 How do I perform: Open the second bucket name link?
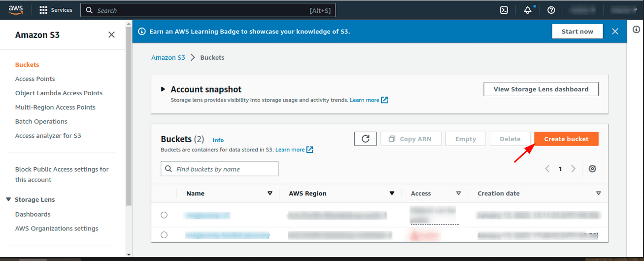point(227,235)
